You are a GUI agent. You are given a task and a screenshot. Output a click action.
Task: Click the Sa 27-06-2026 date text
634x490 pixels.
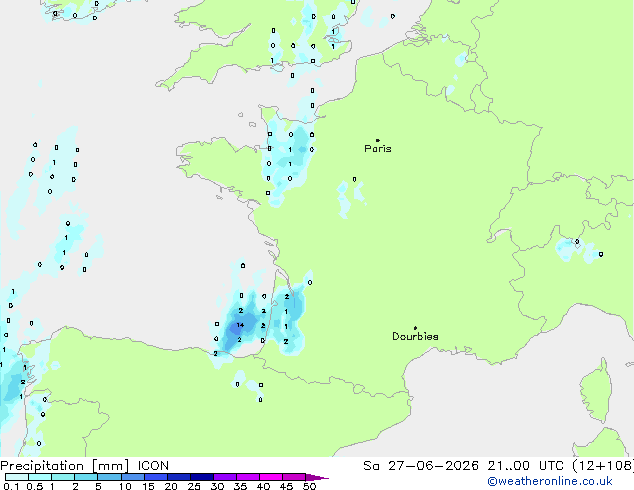coord(421,466)
